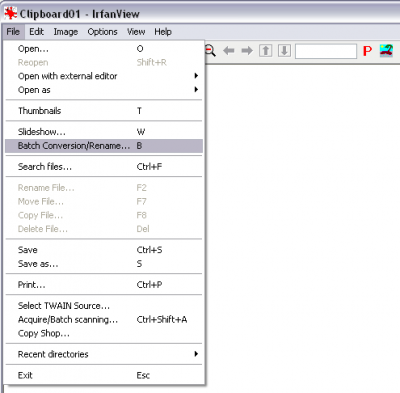Choose Batch Conversion/Rename... entry
This screenshot has width=400, height=393.
pos(104,146)
